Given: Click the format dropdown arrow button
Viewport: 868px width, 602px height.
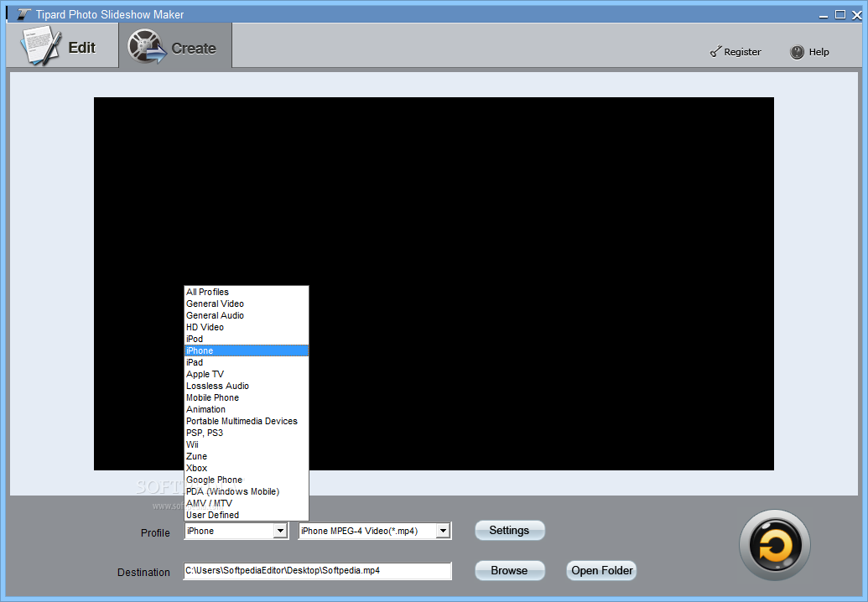Looking at the screenshot, I should 443,532.
